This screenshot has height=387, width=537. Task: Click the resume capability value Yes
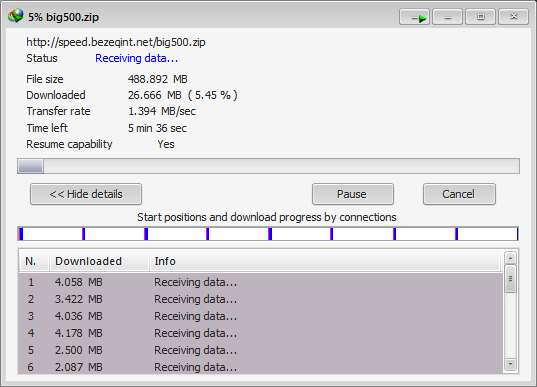(166, 144)
